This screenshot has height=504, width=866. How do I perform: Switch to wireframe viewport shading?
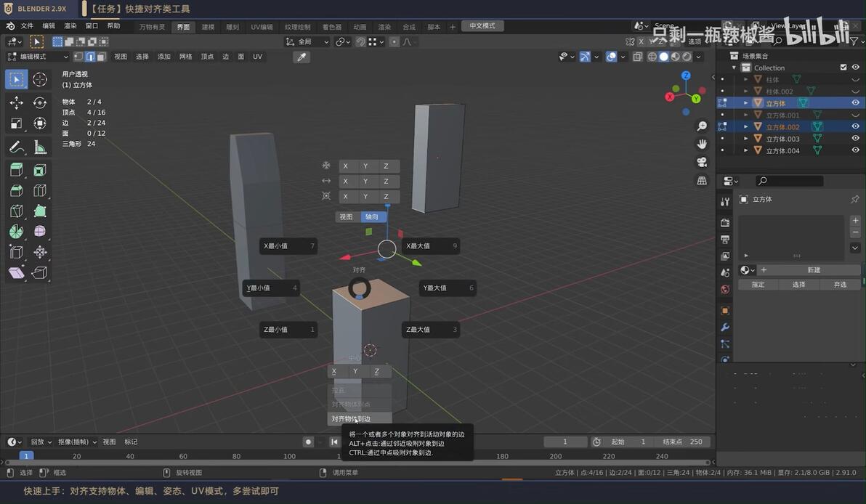click(x=652, y=57)
